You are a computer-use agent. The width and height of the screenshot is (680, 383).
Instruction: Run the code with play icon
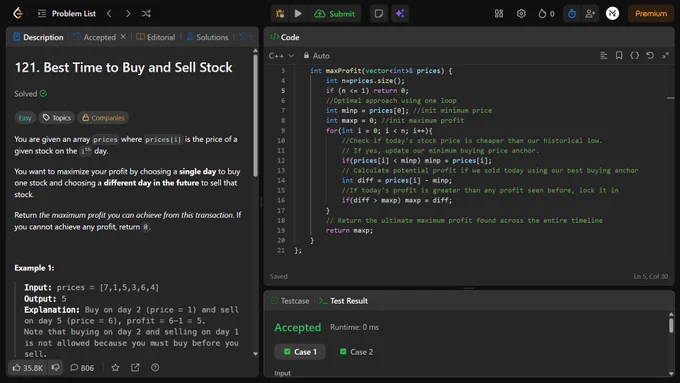298,13
